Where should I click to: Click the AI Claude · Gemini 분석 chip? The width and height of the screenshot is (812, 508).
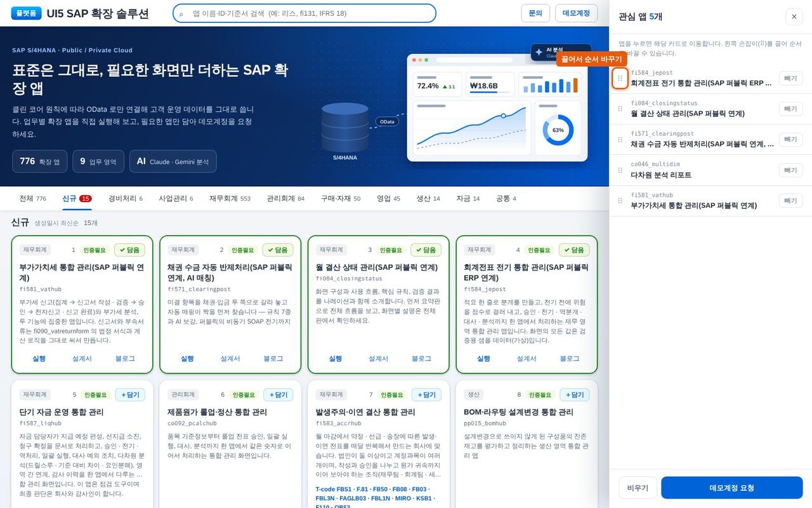173,161
